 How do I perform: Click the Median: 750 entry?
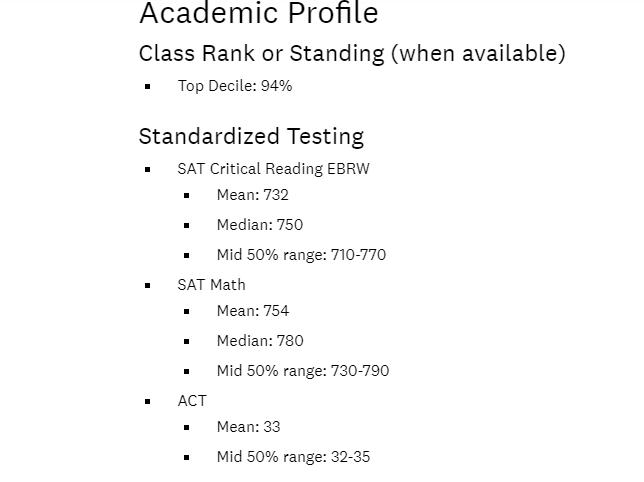(x=260, y=225)
